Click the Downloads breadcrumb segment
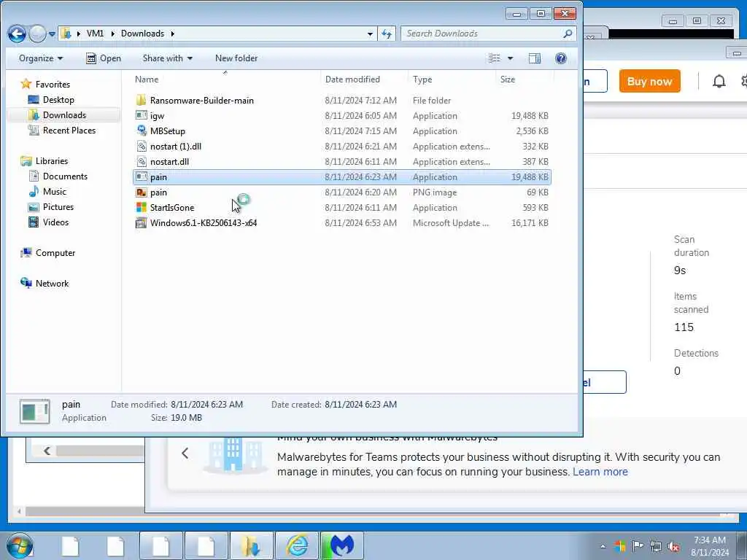 pyautogui.click(x=142, y=34)
